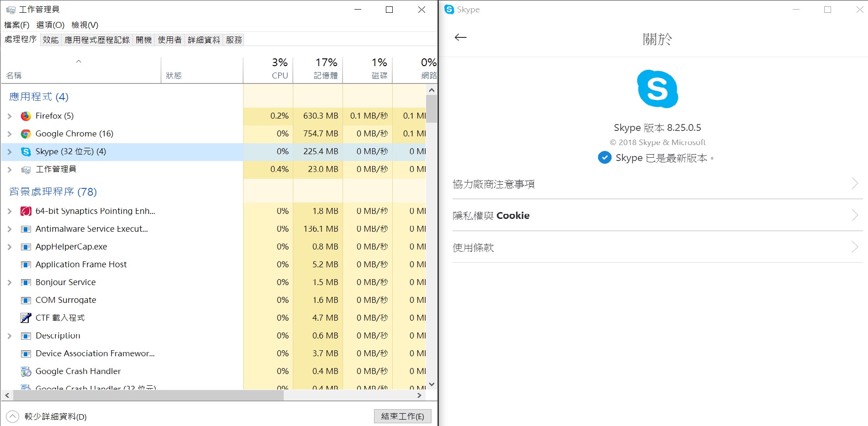The width and height of the screenshot is (868, 426).
Task: Click the Antimalware Service Executable icon
Action: coord(26,229)
